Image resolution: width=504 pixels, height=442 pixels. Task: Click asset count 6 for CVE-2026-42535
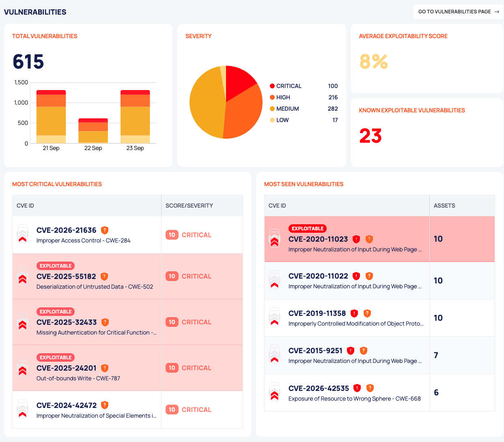point(436,393)
